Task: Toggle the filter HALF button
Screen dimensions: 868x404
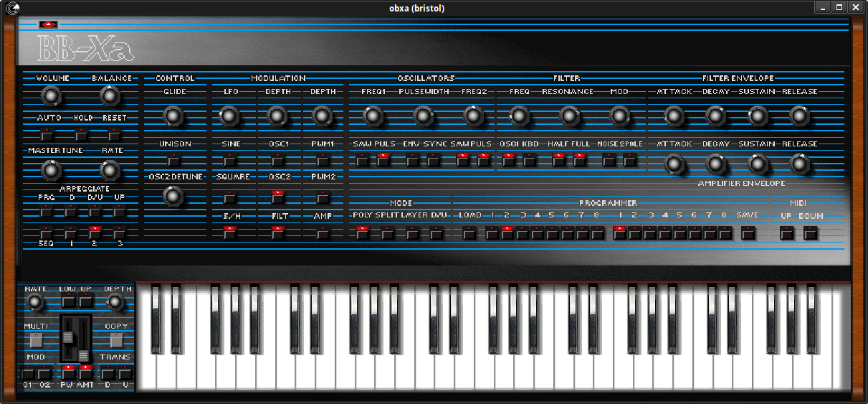Action: coord(558,160)
